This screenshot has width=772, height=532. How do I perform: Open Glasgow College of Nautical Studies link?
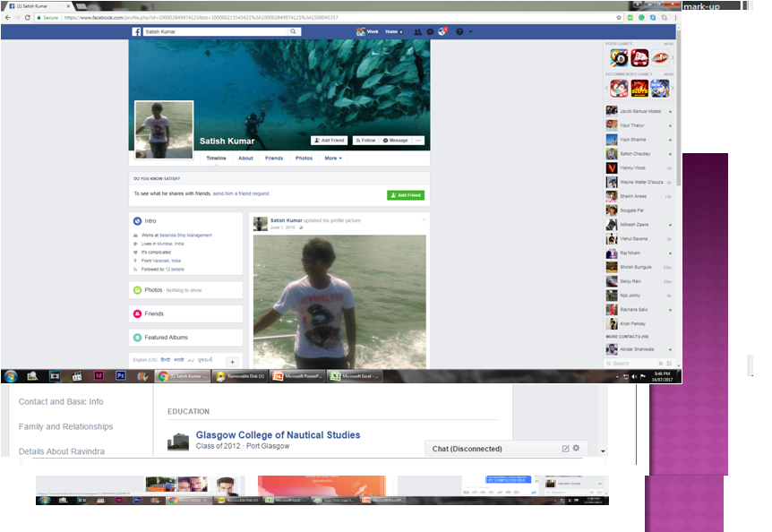[x=278, y=435]
